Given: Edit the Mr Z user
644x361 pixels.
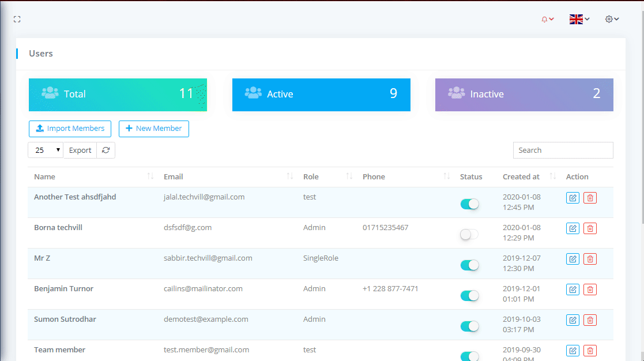Looking at the screenshot, I should click(573, 259).
